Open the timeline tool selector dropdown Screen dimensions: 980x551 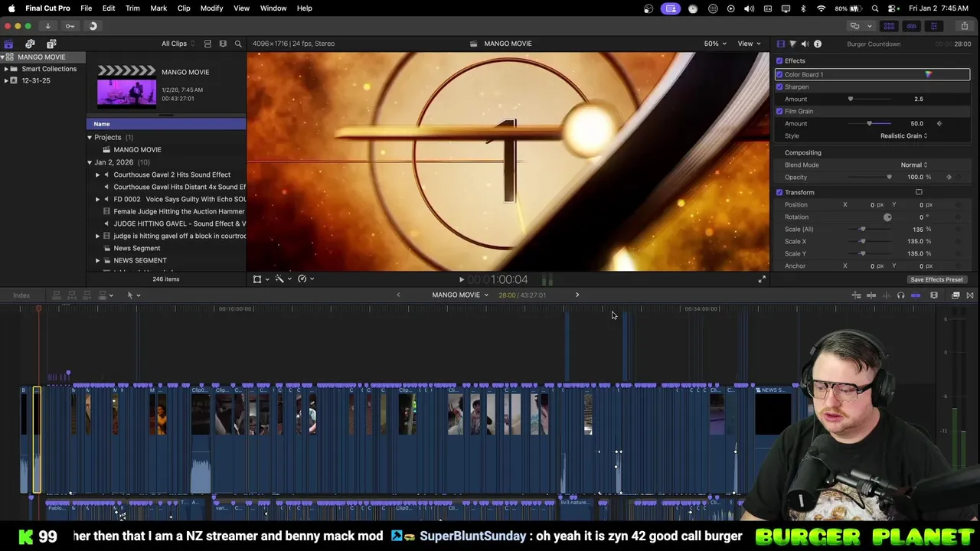coord(133,295)
